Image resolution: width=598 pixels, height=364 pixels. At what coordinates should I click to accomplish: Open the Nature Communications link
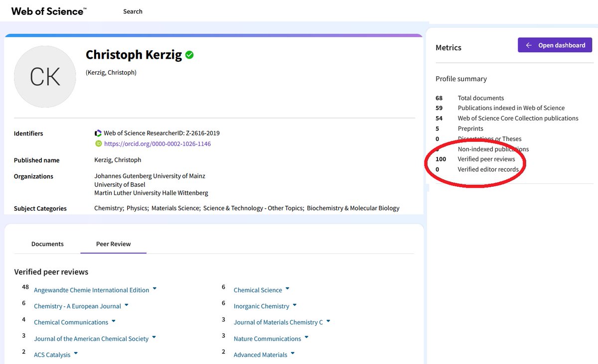coord(268,339)
